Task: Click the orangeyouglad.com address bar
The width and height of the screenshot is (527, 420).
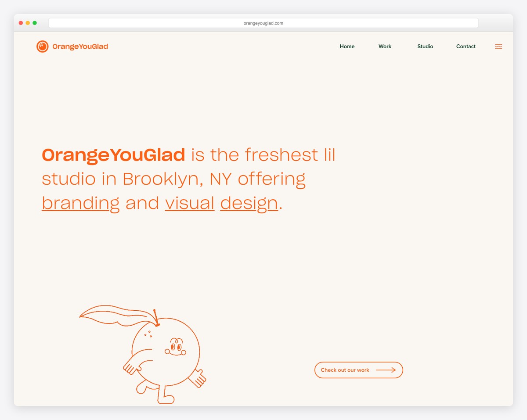Action: point(263,22)
